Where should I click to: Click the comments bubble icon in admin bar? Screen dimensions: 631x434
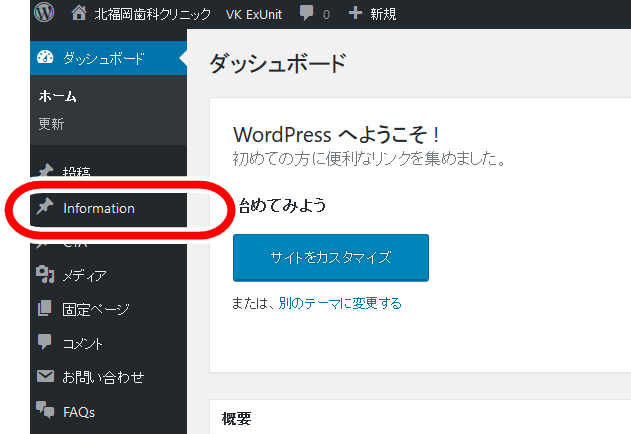tap(306, 13)
